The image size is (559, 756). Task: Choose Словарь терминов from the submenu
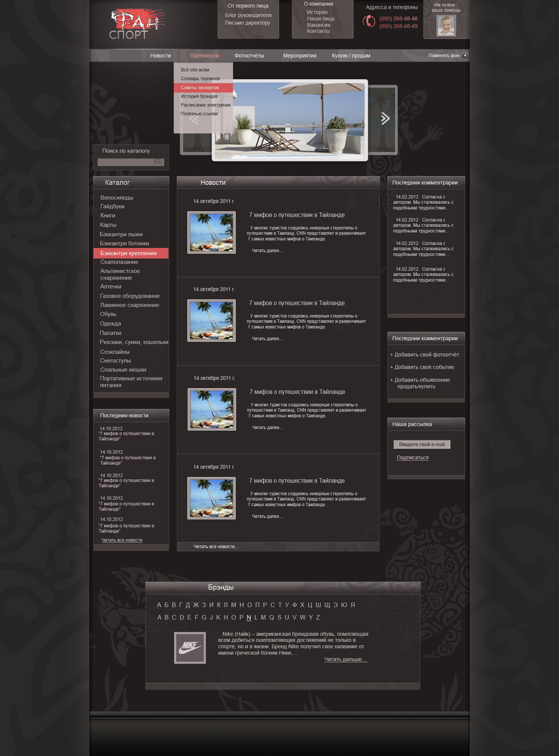200,79
